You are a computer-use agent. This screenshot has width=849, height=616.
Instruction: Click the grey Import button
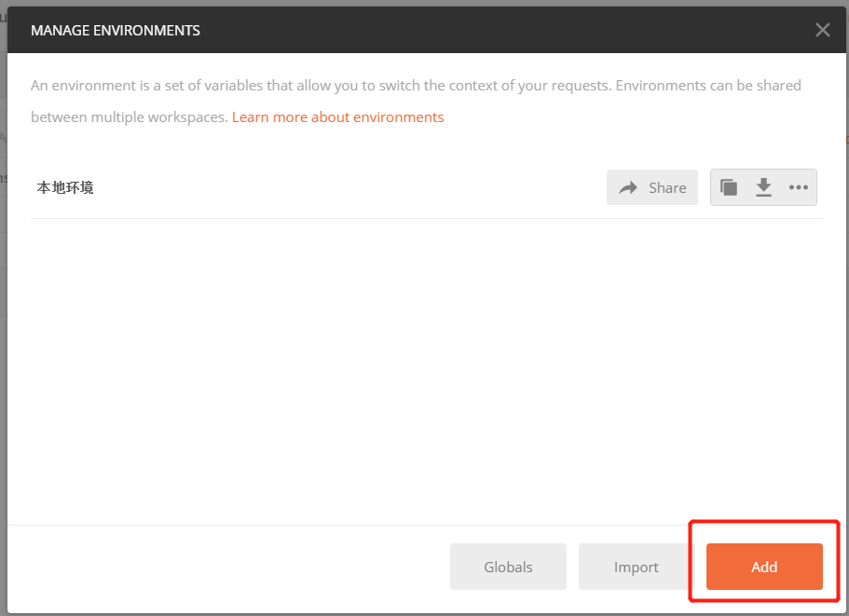637,567
